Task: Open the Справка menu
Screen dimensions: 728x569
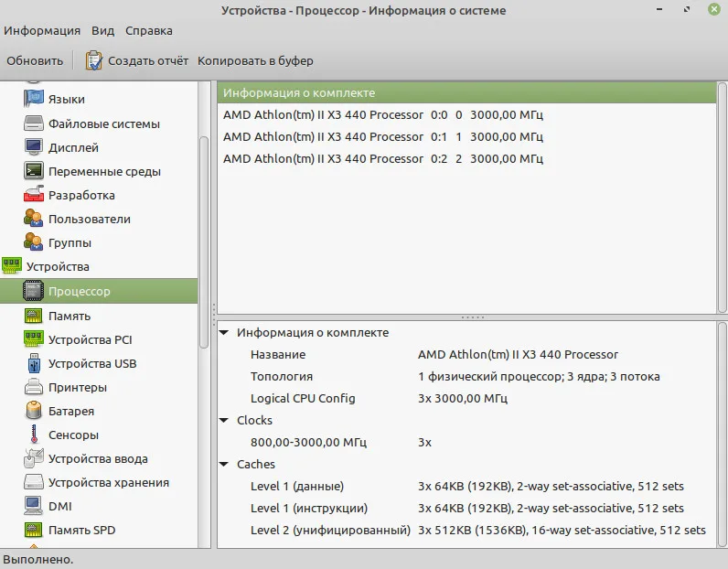Action: [x=148, y=31]
